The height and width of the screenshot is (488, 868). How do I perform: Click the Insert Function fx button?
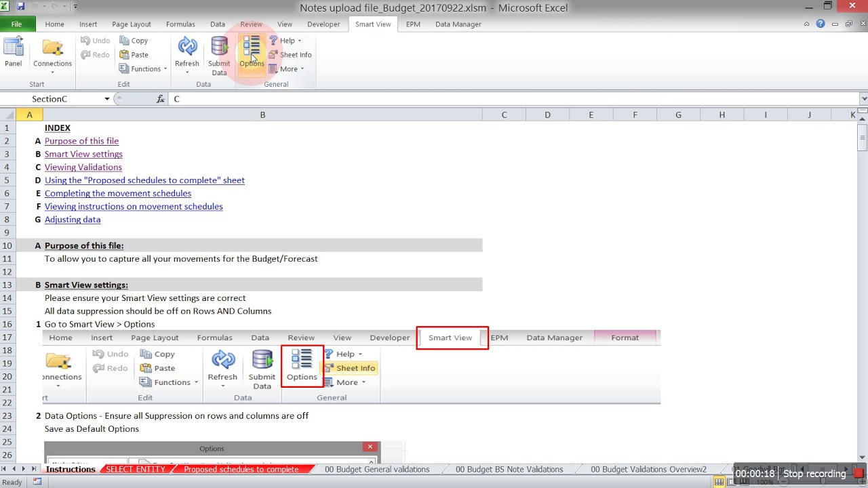pos(160,99)
